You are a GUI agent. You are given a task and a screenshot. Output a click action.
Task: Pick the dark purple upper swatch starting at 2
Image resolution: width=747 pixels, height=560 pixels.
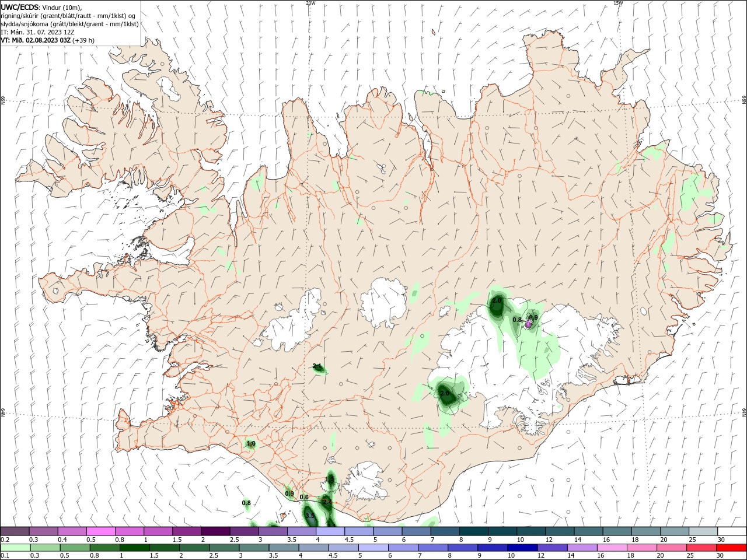coord(215,531)
